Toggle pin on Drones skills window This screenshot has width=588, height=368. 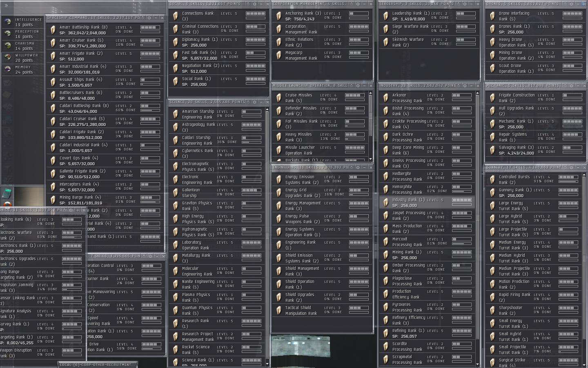(x=565, y=4)
